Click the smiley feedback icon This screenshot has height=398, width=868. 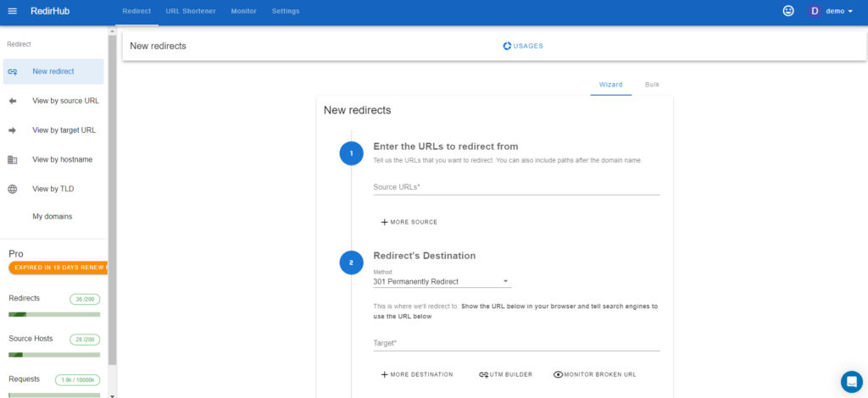coord(788,11)
